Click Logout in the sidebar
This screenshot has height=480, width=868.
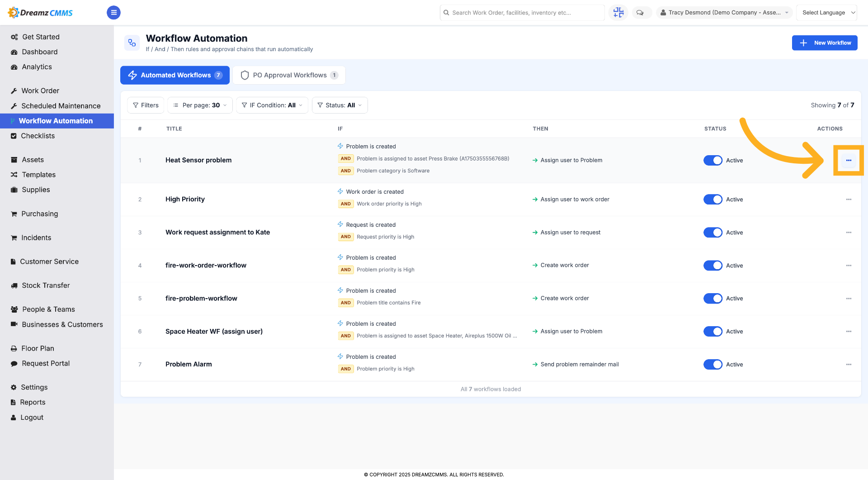pyautogui.click(x=57, y=418)
